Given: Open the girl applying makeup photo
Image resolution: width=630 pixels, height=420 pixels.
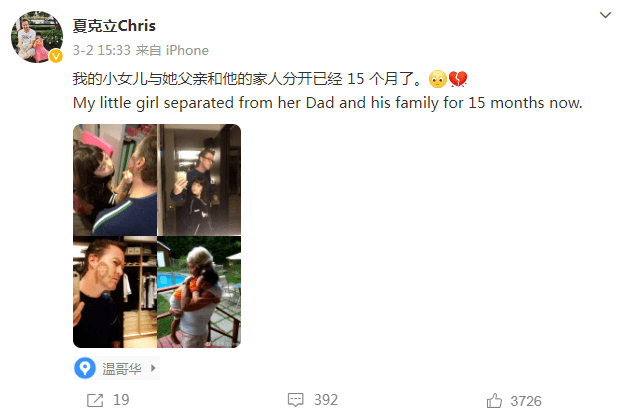Looking at the screenshot, I should point(115,180).
